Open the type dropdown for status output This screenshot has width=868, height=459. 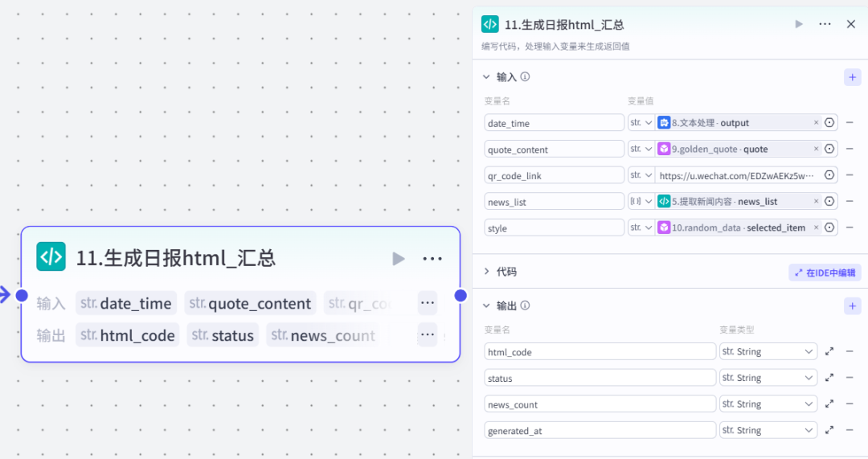[768, 378]
